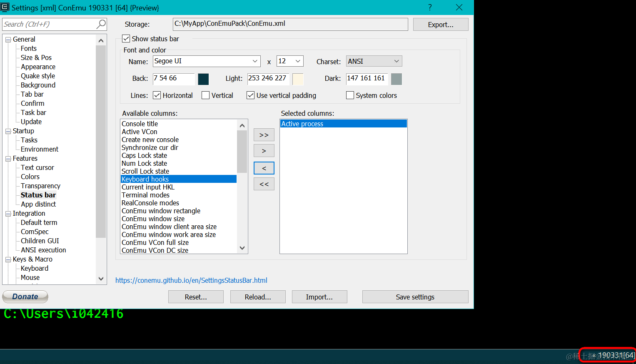
Task: Open the Fonts settings page
Action: 29,48
